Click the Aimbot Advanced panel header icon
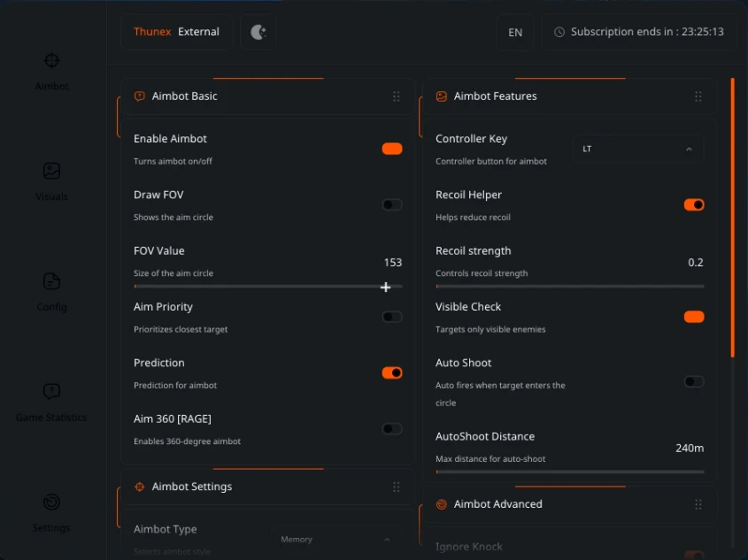748x560 pixels. (x=441, y=504)
